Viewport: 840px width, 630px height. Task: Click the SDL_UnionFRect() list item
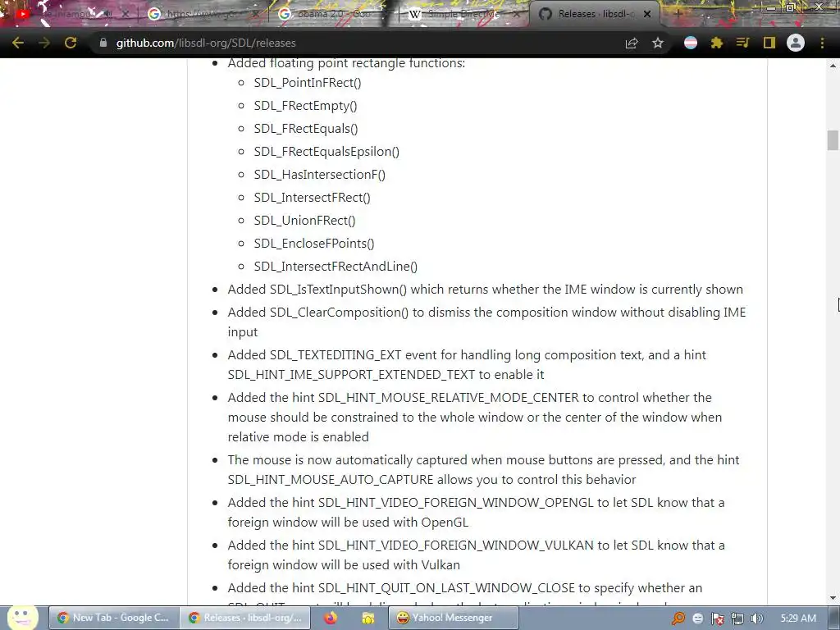coord(305,221)
